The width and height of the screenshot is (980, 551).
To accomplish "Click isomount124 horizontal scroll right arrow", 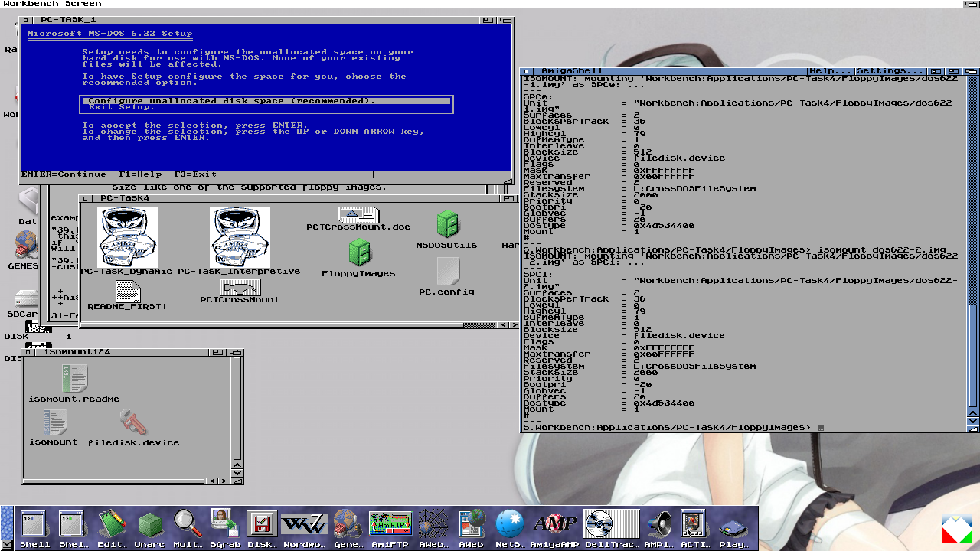I will (x=224, y=481).
